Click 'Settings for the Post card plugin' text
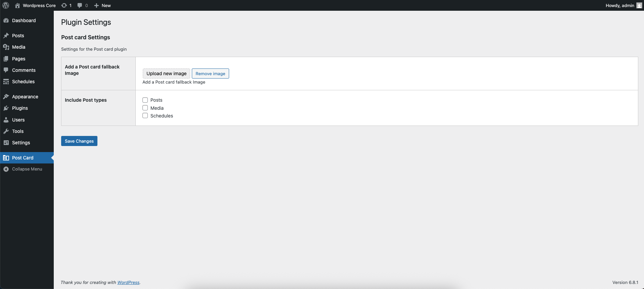The image size is (644, 289). point(94,49)
